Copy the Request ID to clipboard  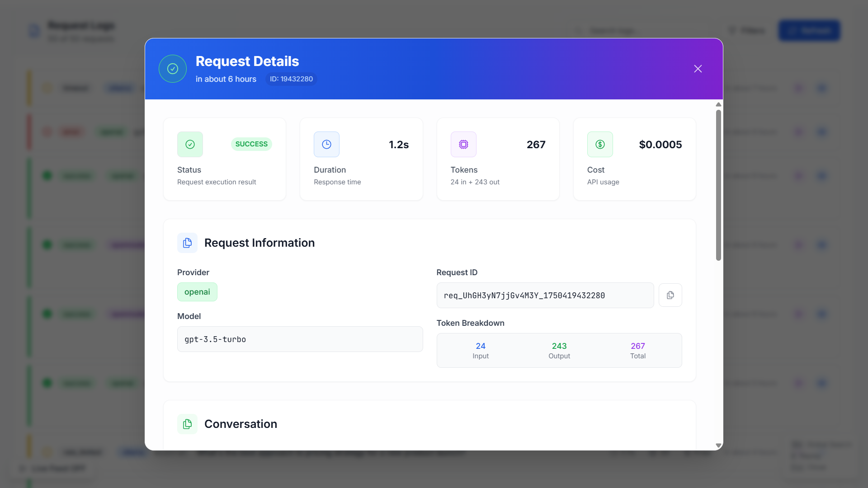[x=670, y=295]
